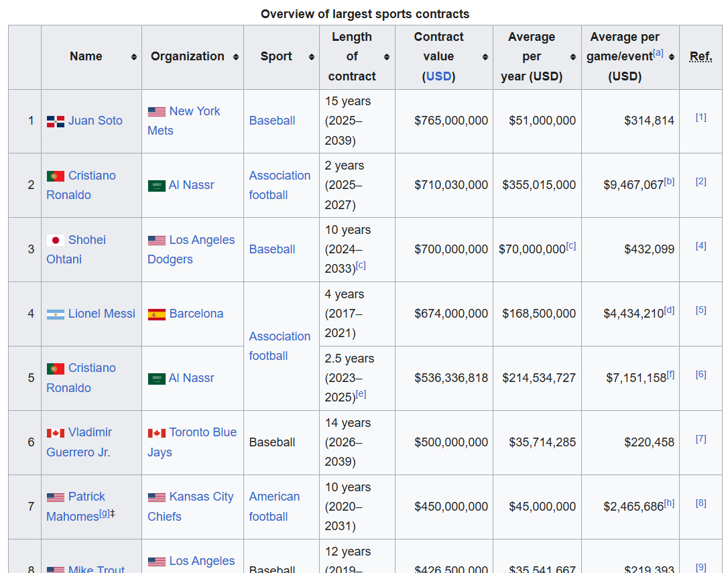Open Cristiano Ronaldo link in row 2
The height and width of the screenshot is (573, 728).
(x=81, y=185)
